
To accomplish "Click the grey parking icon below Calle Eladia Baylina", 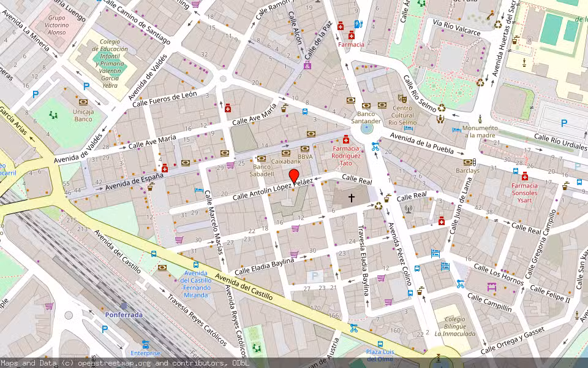I will (315, 277).
